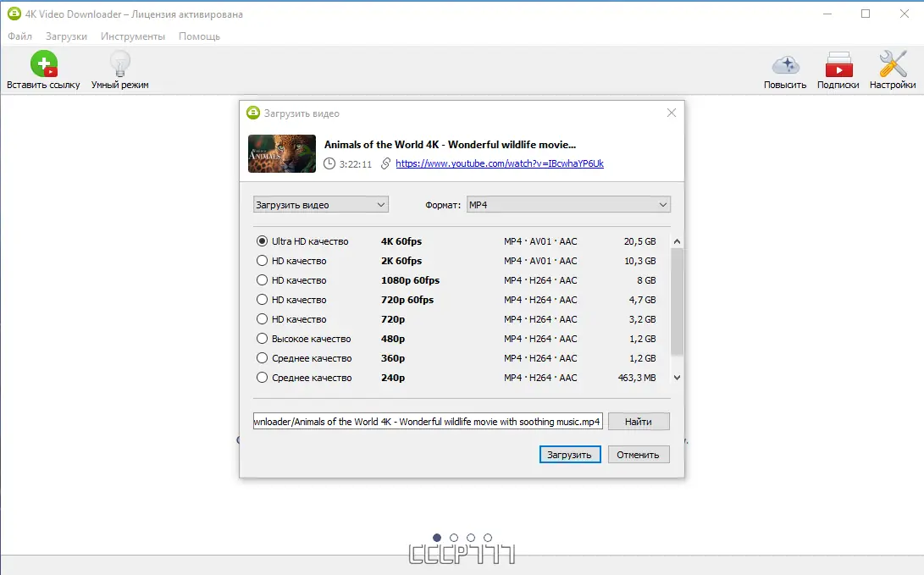Image resolution: width=924 pixels, height=575 pixels.
Task: Click the Найти browse button
Action: pos(639,421)
